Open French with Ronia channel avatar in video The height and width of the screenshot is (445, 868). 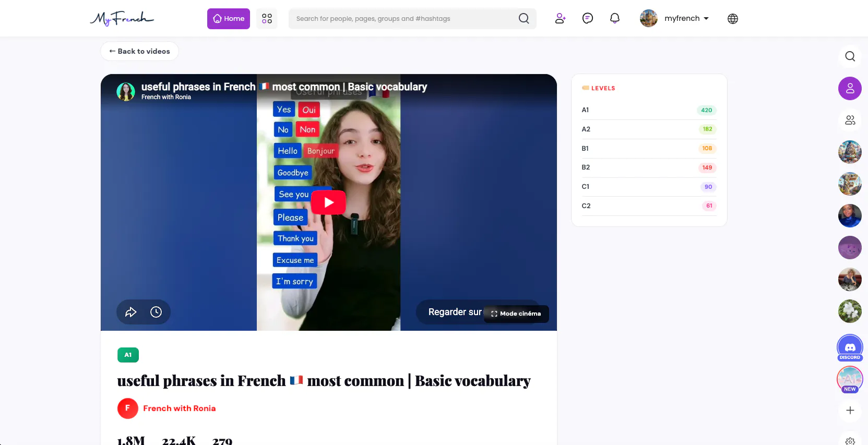pos(126,92)
